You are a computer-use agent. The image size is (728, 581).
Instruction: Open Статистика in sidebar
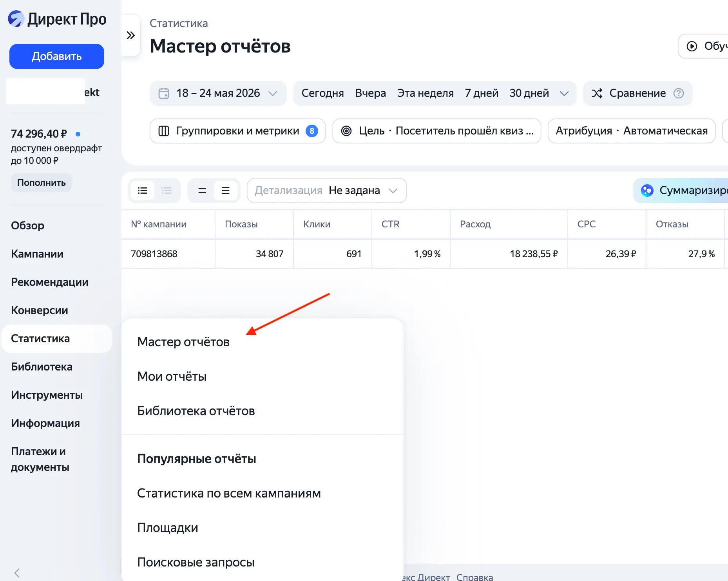[x=57, y=339]
